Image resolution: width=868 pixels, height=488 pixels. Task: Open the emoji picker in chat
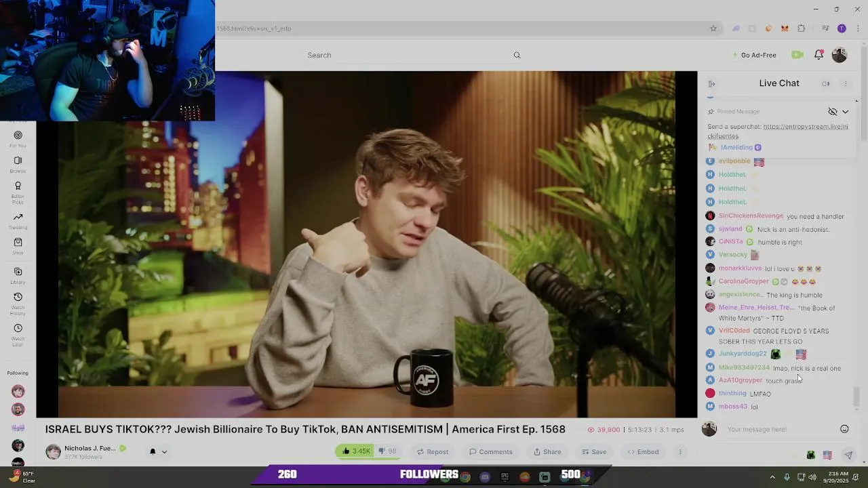click(844, 429)
